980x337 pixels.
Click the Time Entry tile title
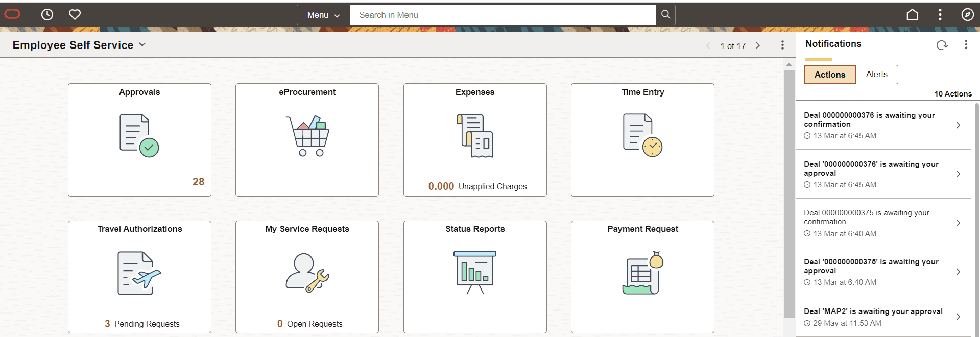point(642,92)
